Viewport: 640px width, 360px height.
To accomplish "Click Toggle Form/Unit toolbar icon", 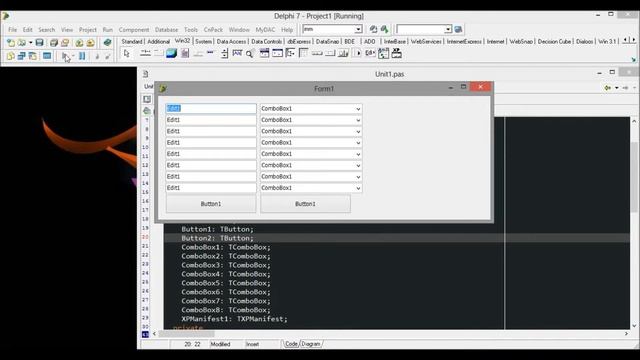I will coord(33,56).
